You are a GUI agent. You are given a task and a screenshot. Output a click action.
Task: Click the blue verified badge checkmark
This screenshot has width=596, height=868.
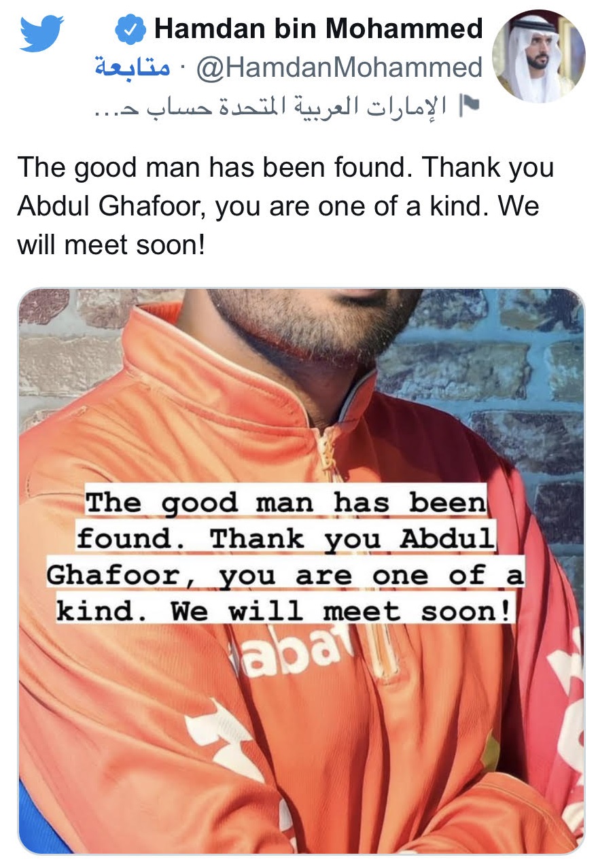pos(130,29)
